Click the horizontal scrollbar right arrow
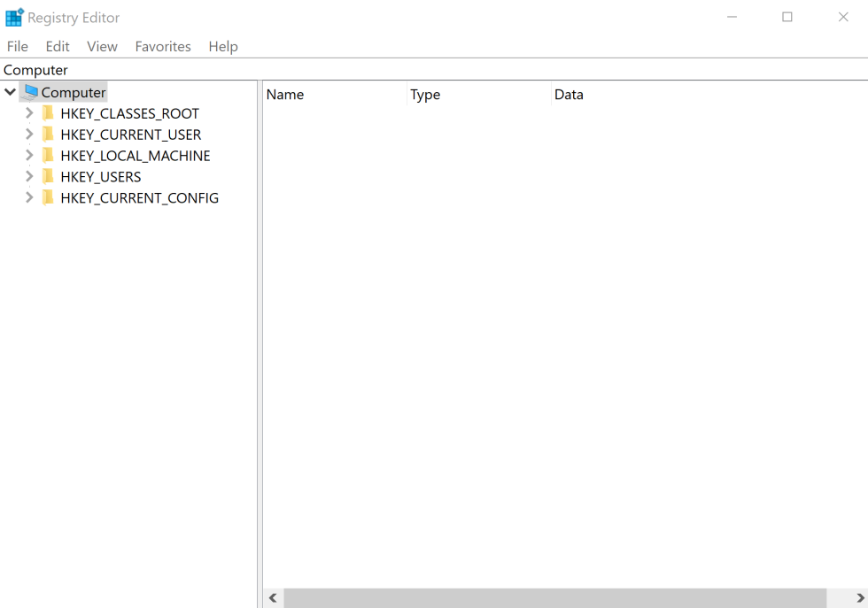 pos(860,598)
